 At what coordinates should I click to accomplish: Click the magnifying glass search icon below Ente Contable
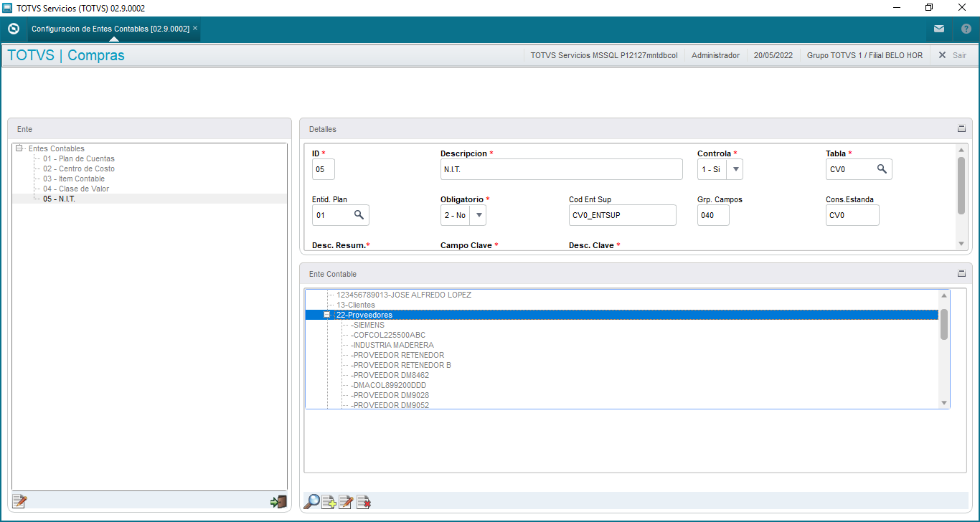pyautogui.click(x=312, y=502)
